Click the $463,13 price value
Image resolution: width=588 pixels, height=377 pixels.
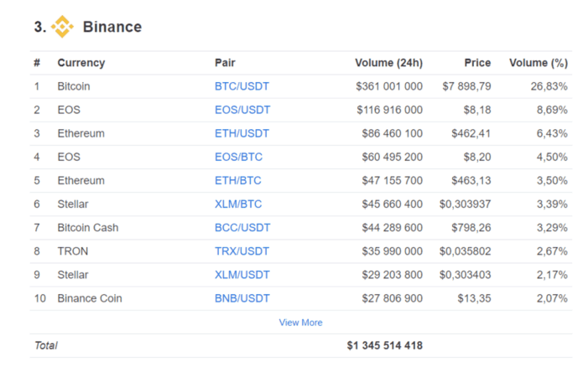(471, 180)
